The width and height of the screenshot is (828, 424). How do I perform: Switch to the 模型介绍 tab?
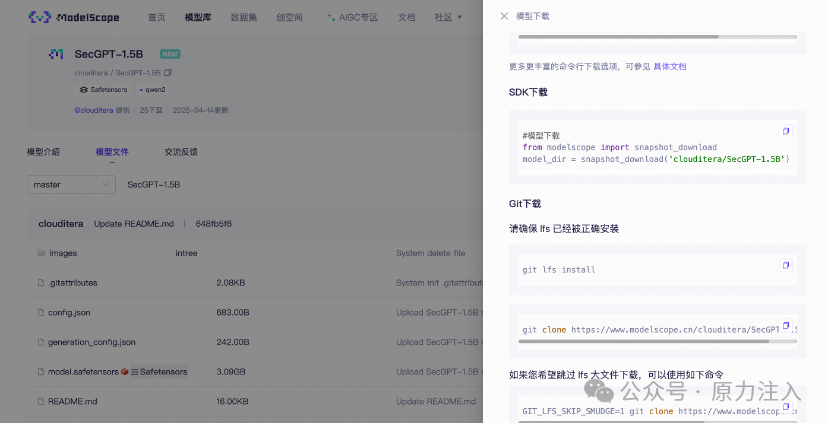tap(43, 152)
